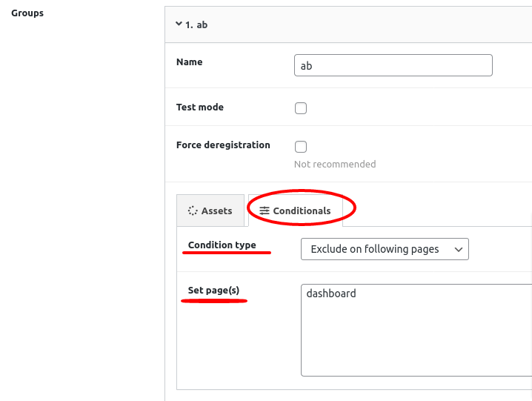Click the Set page(s) label

tap(213, 291)
